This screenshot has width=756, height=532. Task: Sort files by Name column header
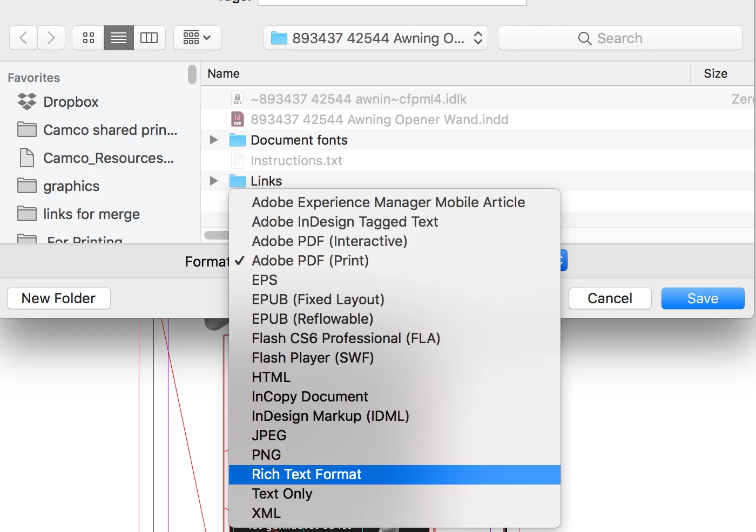click(446, 73)
